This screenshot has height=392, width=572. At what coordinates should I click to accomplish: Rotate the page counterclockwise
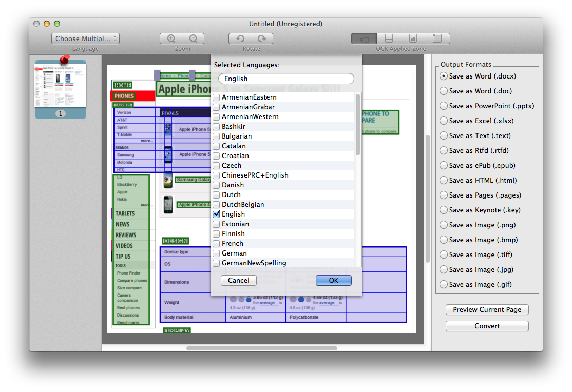tap(240, 38)
